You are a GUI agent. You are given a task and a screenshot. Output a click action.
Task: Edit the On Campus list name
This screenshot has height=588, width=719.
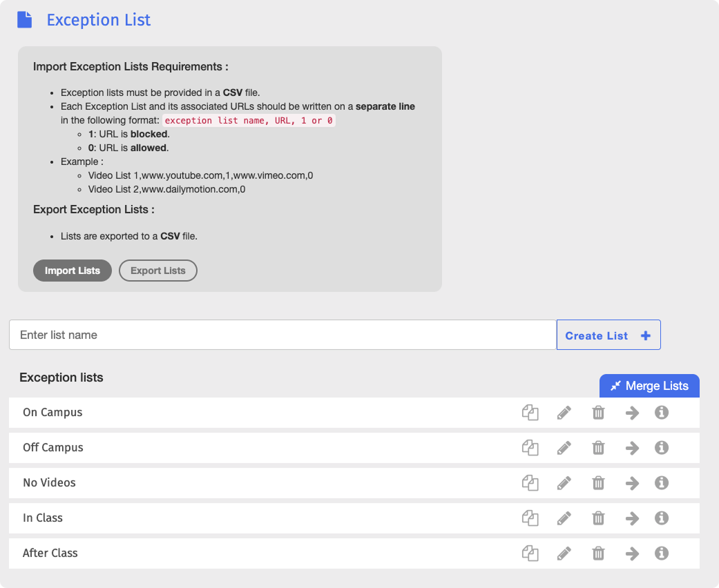coord(564,413)
